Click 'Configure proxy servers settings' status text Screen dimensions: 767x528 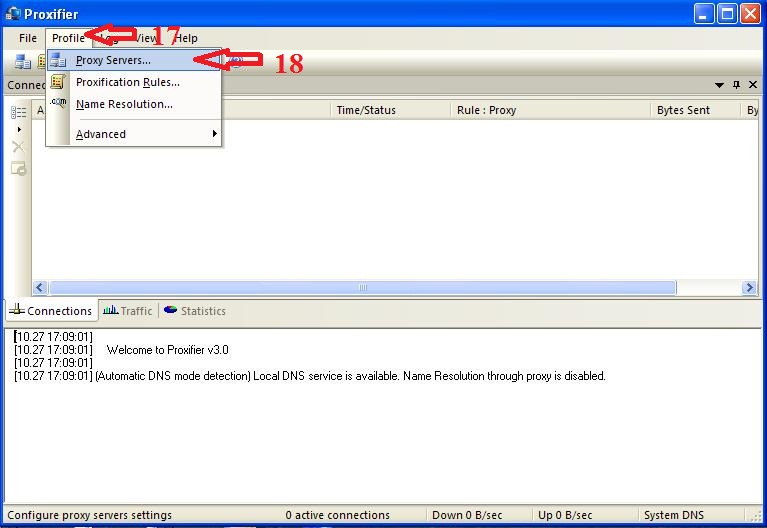tap(90, 515)
